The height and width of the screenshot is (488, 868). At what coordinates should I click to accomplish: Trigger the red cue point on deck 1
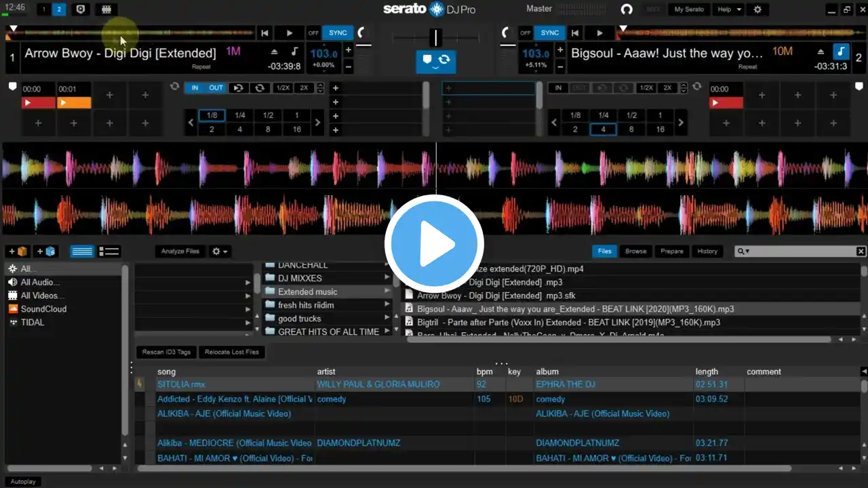(x=38, y=102)
